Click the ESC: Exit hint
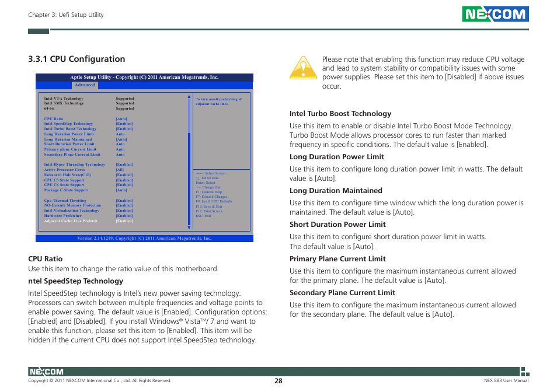The image size is (557, 392). [203, 216]
